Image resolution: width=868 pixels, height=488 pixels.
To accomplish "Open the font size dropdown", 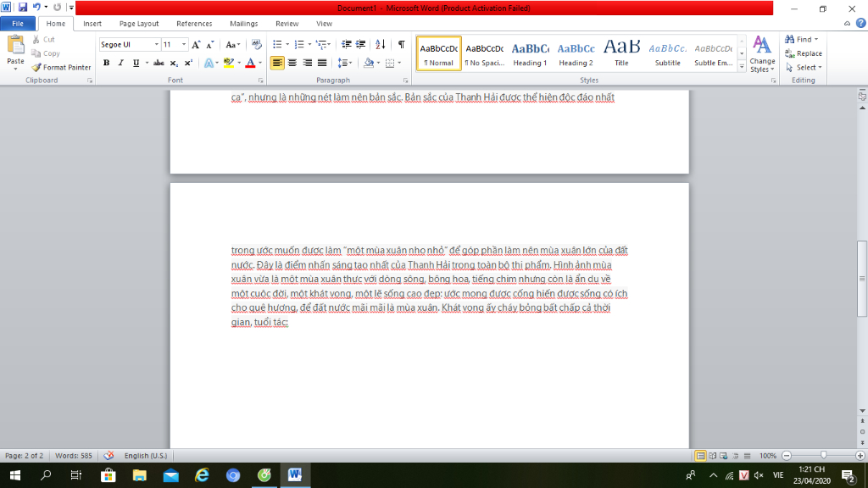I will (184, 44).
